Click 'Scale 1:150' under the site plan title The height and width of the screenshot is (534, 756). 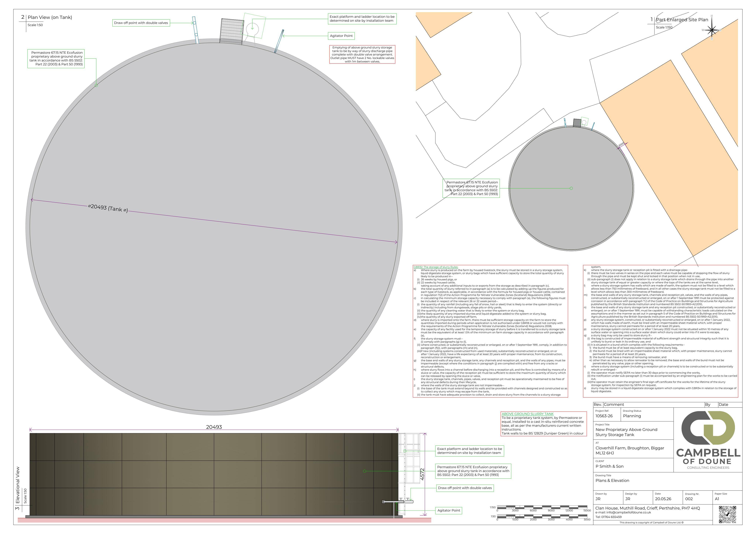pyautogui.click(x=664, y=27)
